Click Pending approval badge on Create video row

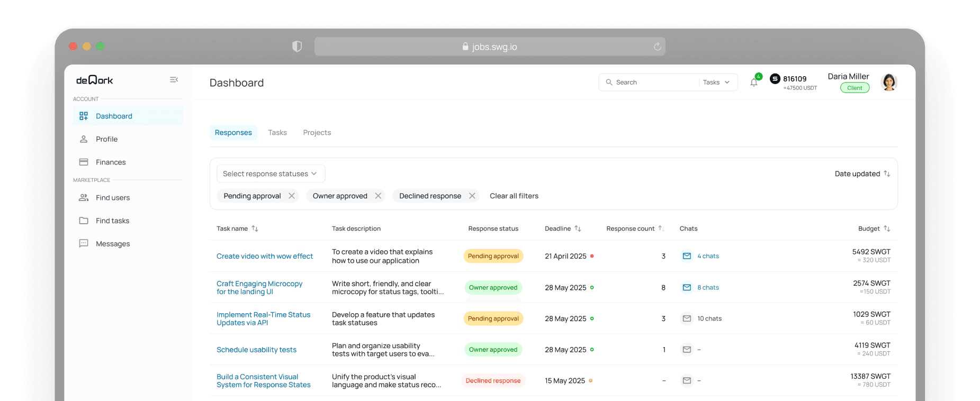point(493,256)
